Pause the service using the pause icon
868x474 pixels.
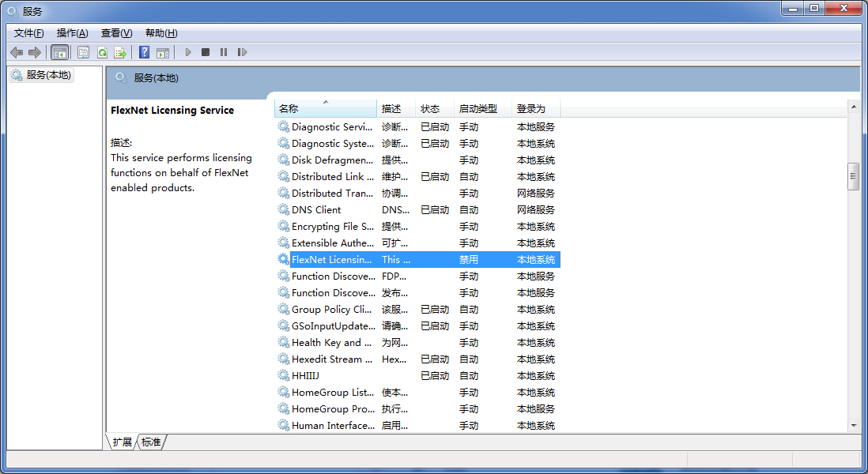click(x=224, y=53)
